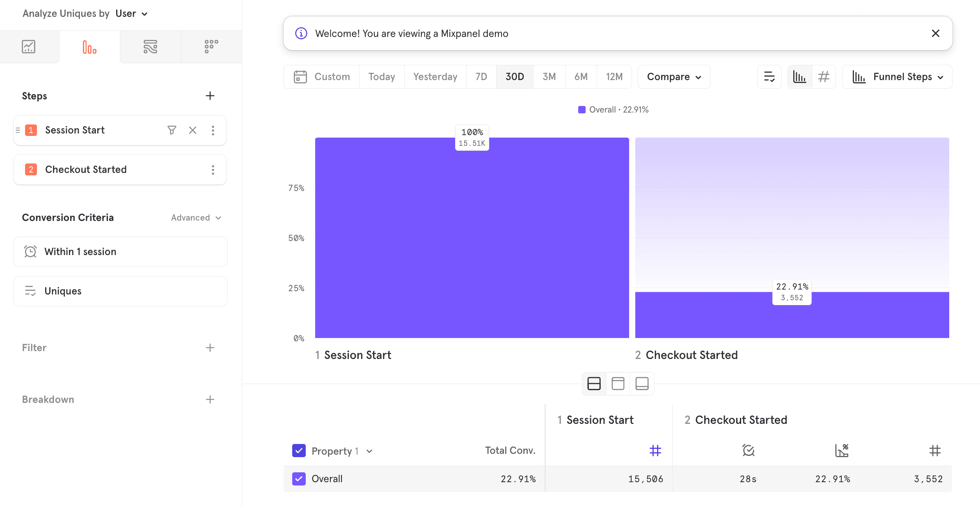
Task: Click the Overall purple legend swatch
Action: tap(582, 110)
